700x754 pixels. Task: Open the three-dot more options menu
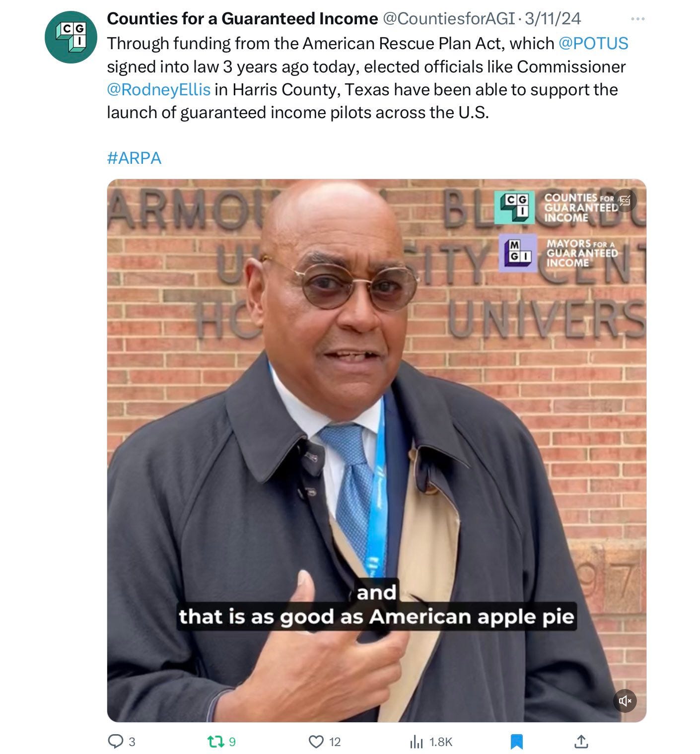pyautogui.click(x=637, y=19)
